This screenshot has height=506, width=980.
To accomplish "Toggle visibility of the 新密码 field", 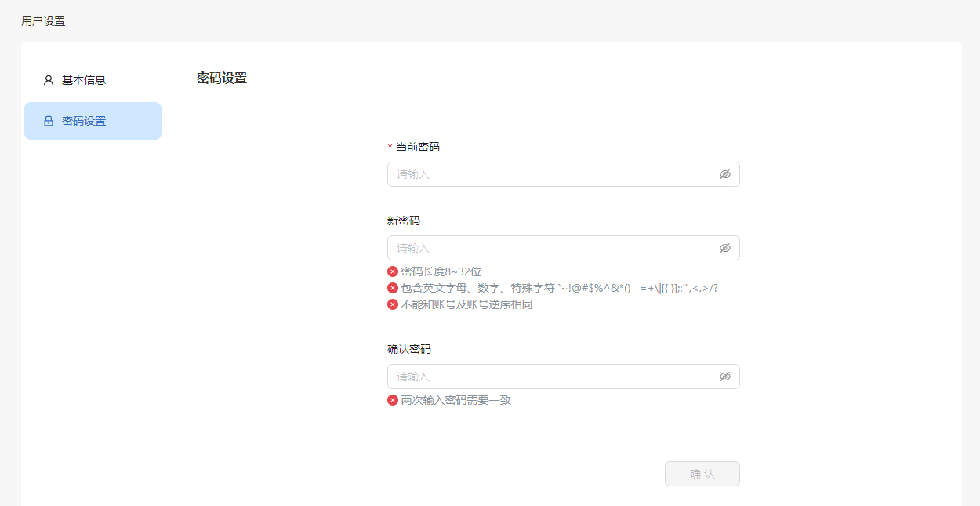I will pyautogui.click(x=724, y=248).
